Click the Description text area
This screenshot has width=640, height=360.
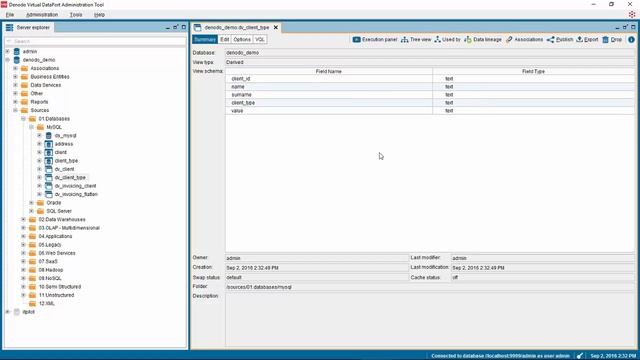[x=430, y=320]
